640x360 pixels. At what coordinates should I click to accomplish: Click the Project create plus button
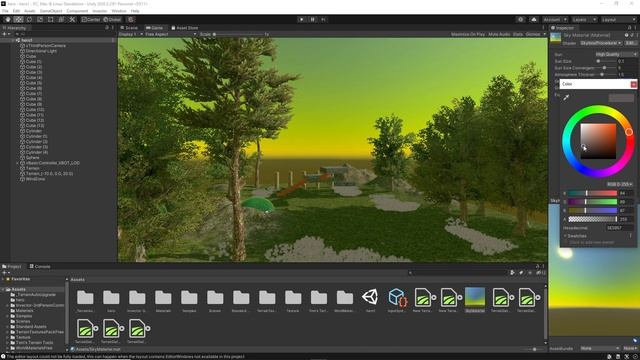pos(5,273)
